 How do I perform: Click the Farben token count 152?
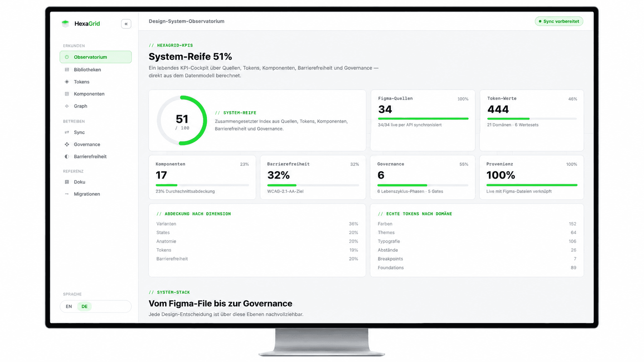pyautogui.click(x=572, y=224)
